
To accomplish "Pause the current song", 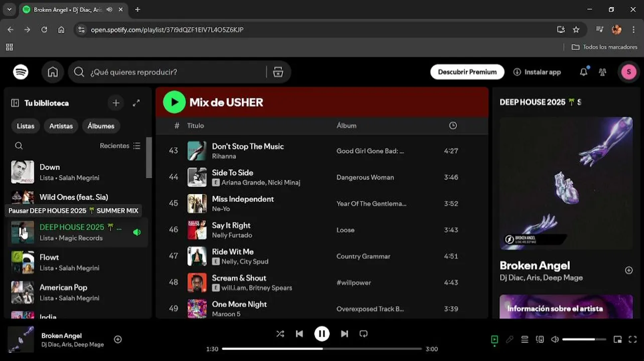I will click(322, 334).
